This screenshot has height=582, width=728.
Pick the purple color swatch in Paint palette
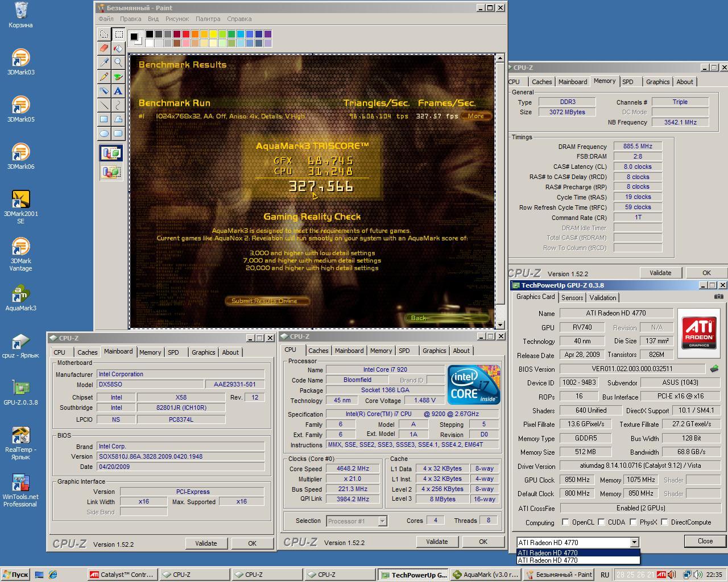pos(267,34)
